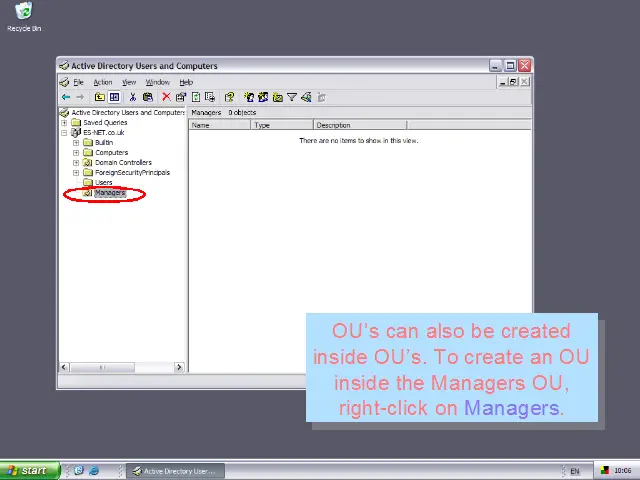640x480 pixels.
Task: Collapse the ES-NET.co.uk domain node
Action: 64,133
